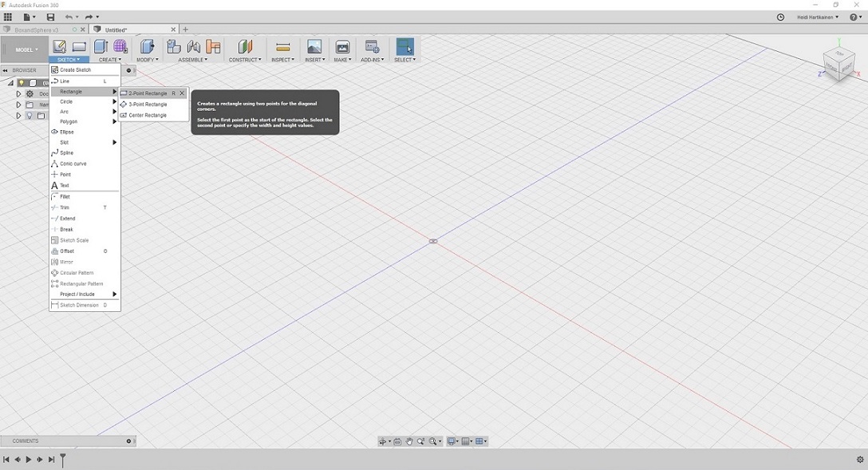Click the Undo arrow icon
The height and width of the screenshot is (470, 868).
tap(69, 18)
